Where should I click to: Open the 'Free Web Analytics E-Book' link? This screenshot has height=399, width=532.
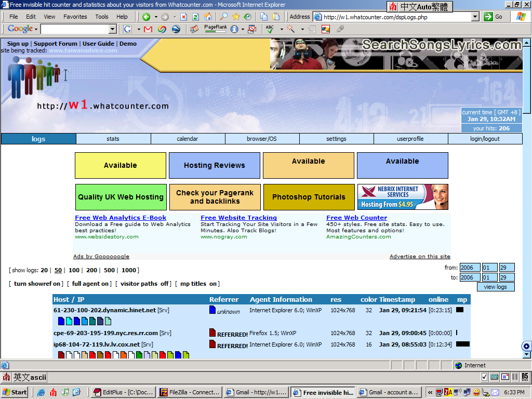coord(121,218)
